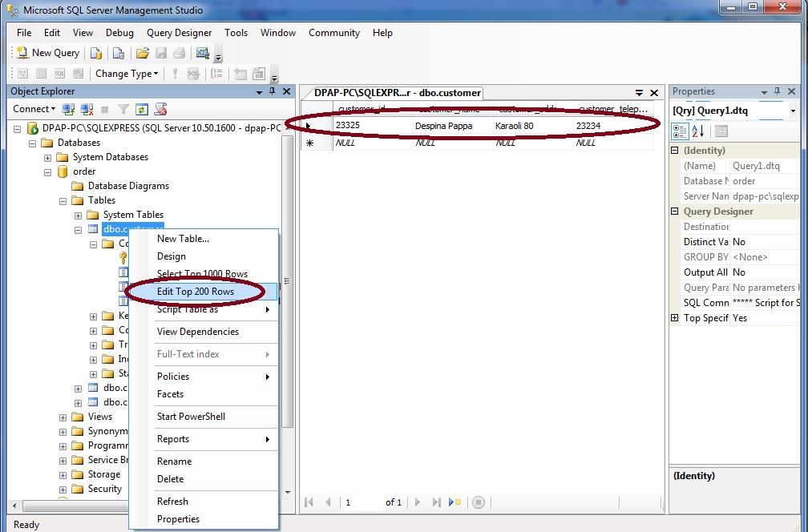Viewport: 808px width, 532px height.
Task: Choose View Dependencies
Action: [x=202, y=332]
